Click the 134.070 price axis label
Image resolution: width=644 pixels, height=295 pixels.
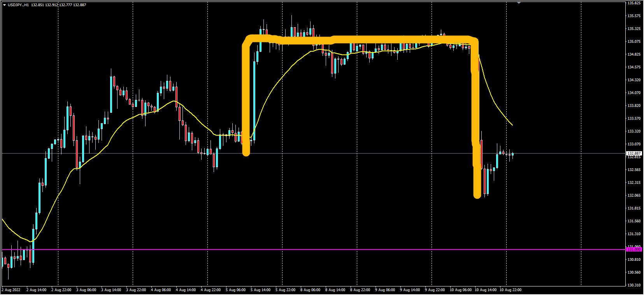[x=634, y=93]
